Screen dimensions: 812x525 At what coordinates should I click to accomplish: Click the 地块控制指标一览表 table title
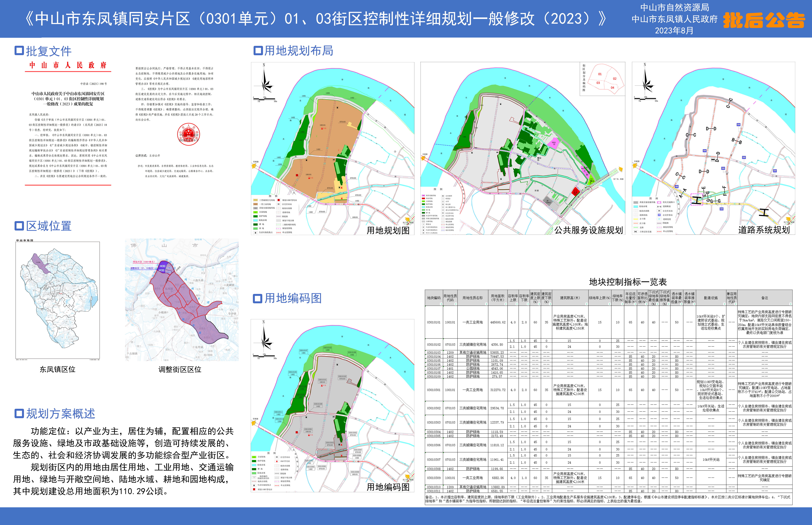628,282
